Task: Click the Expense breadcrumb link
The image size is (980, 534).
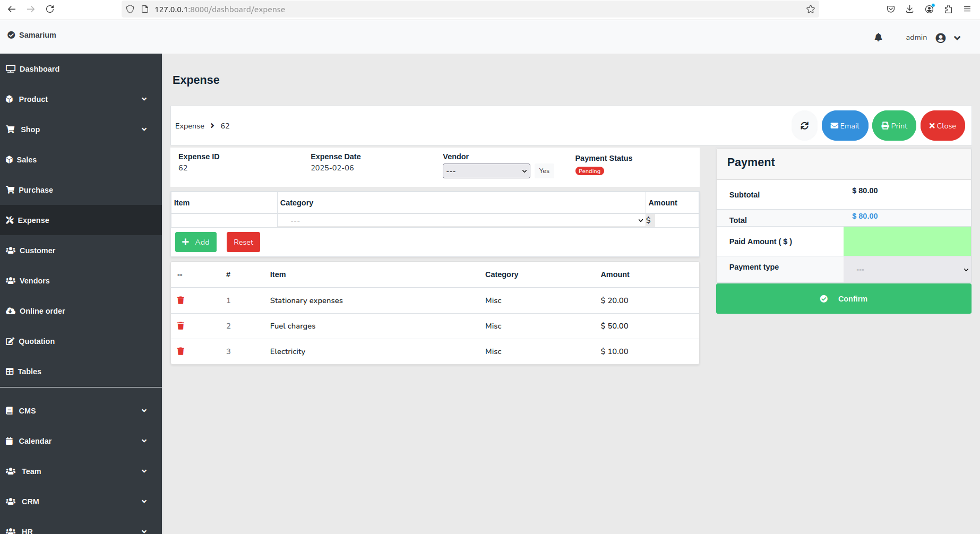Action: (x=190, y=126)
